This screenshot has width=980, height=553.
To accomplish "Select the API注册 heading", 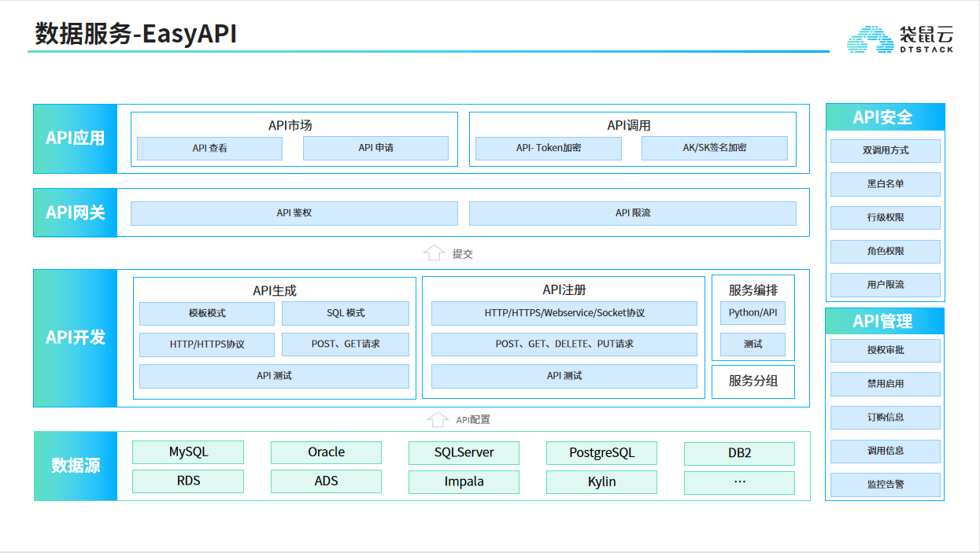I will pos(564,290).
